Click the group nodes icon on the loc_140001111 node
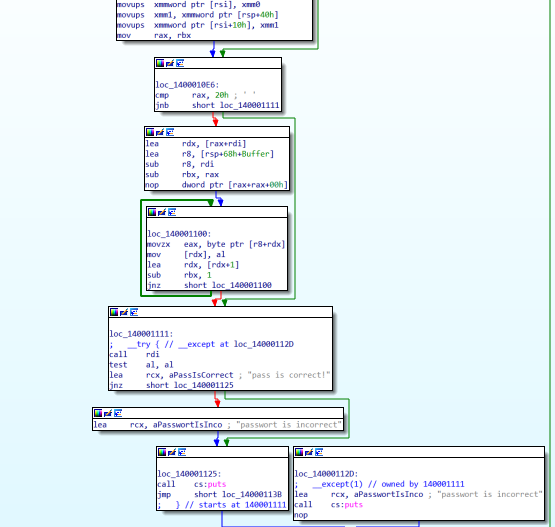 [x=134, y=312]
